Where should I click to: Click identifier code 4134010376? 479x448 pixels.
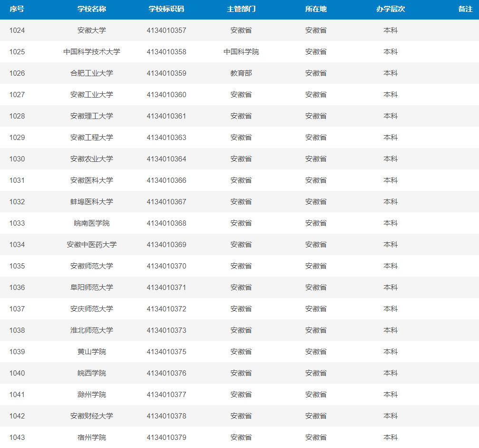pyautogui.click(x=166, y=373)
